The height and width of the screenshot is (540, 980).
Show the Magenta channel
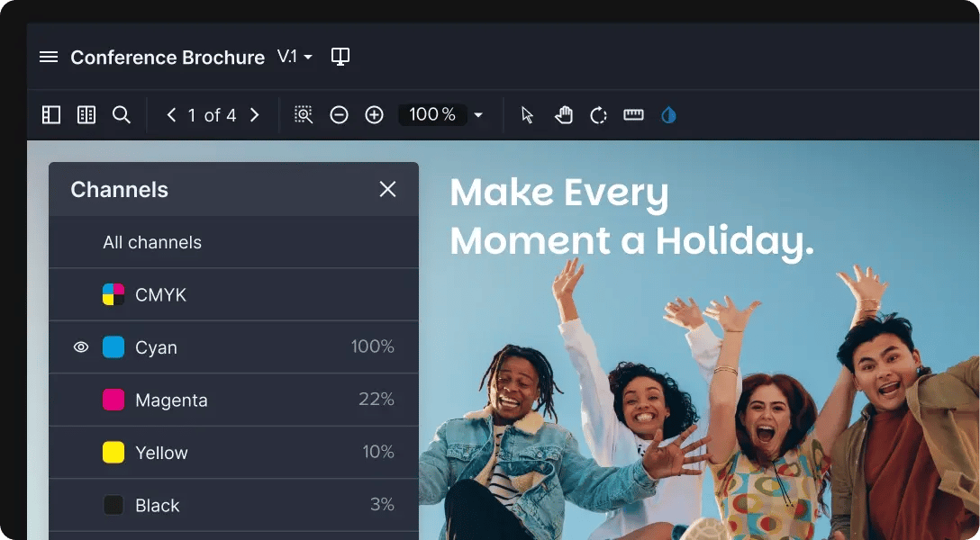(81, 399)
